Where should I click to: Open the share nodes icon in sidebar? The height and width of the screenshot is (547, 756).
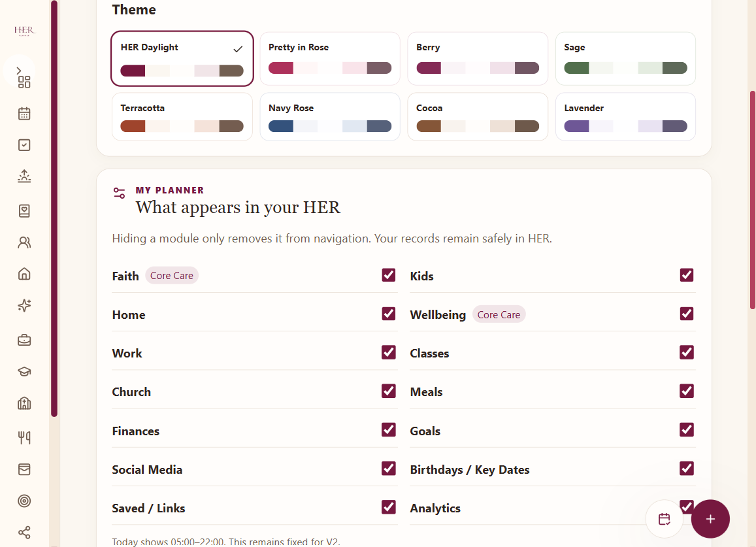pos(24,533)
